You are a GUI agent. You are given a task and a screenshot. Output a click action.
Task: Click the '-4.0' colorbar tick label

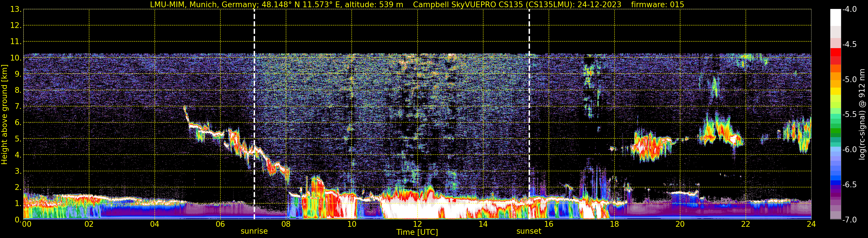(x=850, y=10)
